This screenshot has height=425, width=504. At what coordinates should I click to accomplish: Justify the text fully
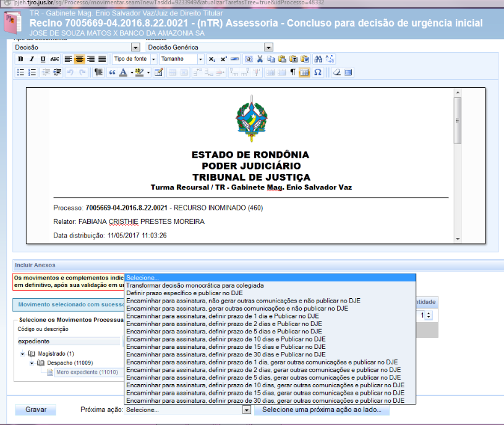pyautogui.click(x=102, y=59)
